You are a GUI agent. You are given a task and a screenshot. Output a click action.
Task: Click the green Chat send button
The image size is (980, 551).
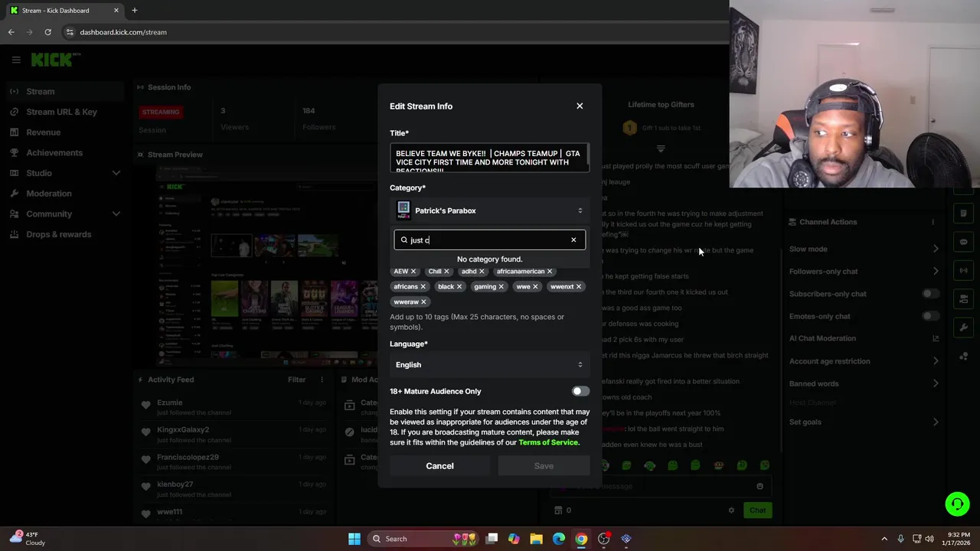pos(757,510)
